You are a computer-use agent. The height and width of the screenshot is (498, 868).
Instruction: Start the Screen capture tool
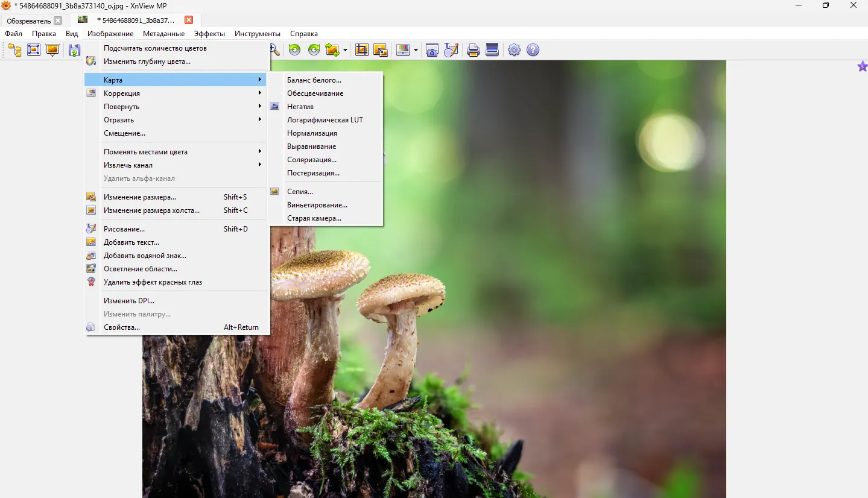(x=432, y=50)
